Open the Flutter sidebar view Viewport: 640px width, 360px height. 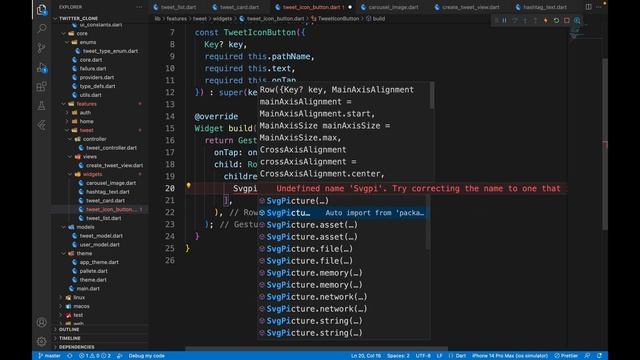pos(42,125)
